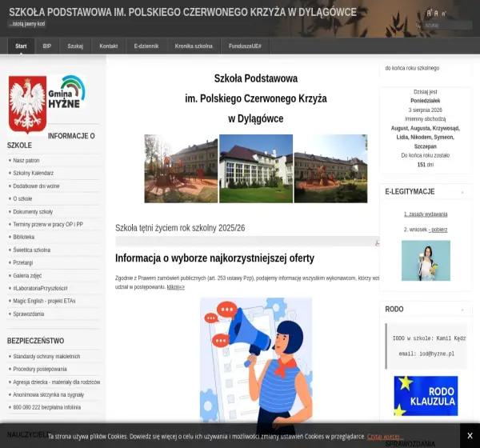
Task: Open Świetlica szkolna link
Action: coord(31,250)
